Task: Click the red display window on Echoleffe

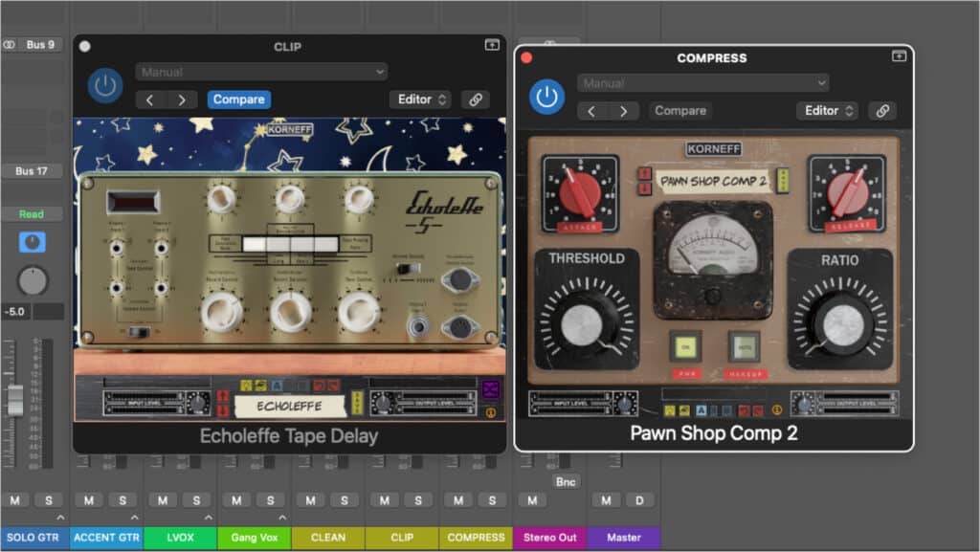Action: coord(133,202)
